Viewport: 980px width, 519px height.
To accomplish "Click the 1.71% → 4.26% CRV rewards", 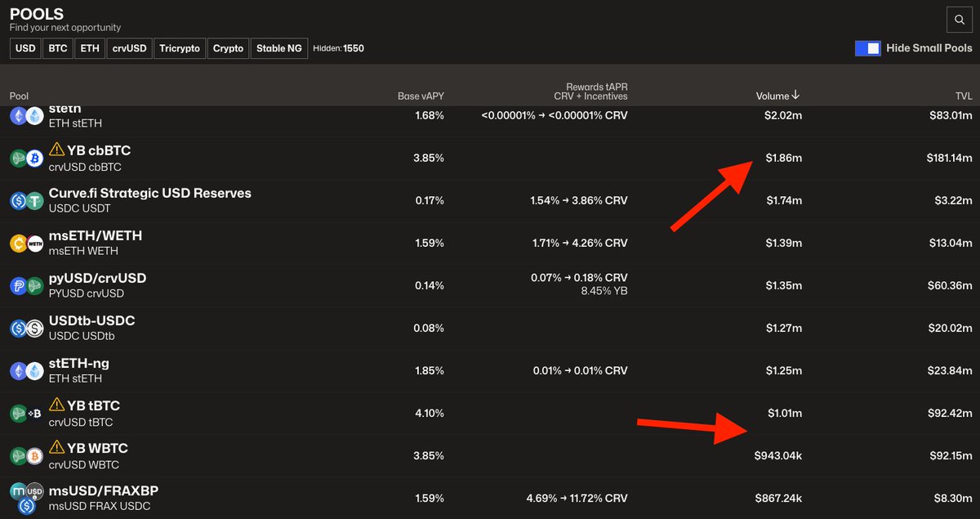I will click(581, 243).
